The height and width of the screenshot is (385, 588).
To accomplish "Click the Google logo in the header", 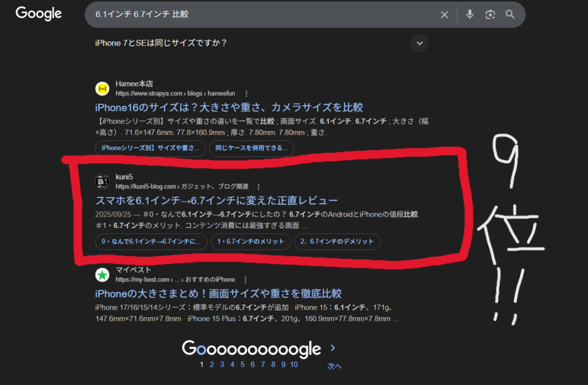I will coord(38,14).
